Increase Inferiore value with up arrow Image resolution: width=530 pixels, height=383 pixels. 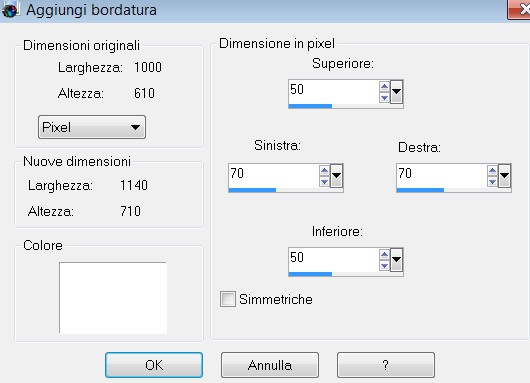384,255
